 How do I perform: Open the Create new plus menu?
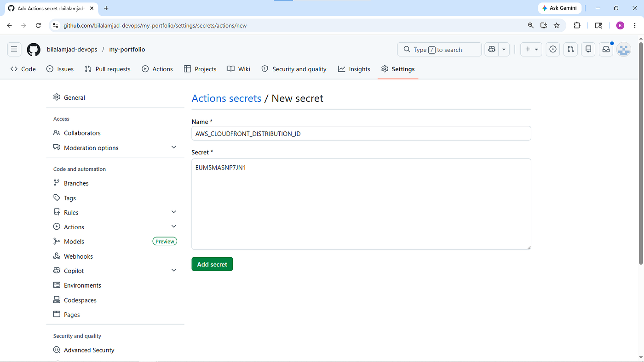(532, 50)
